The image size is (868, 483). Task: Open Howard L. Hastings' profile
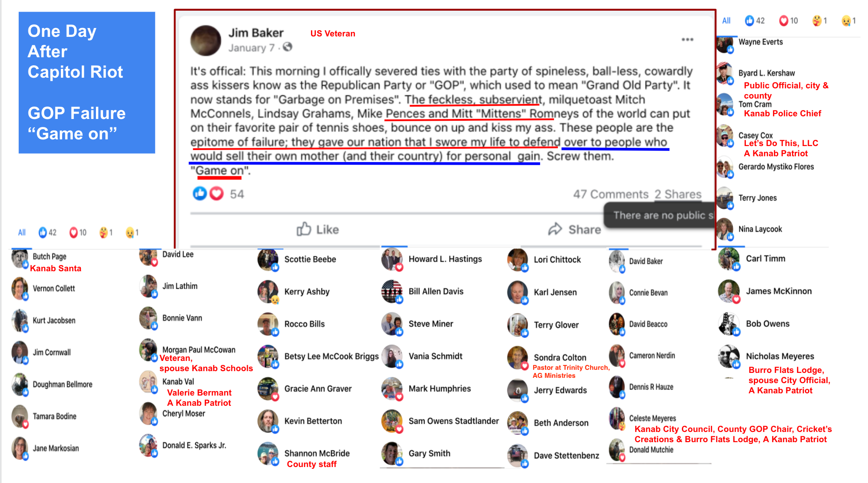pyautogui.click(x=445, y=259)
